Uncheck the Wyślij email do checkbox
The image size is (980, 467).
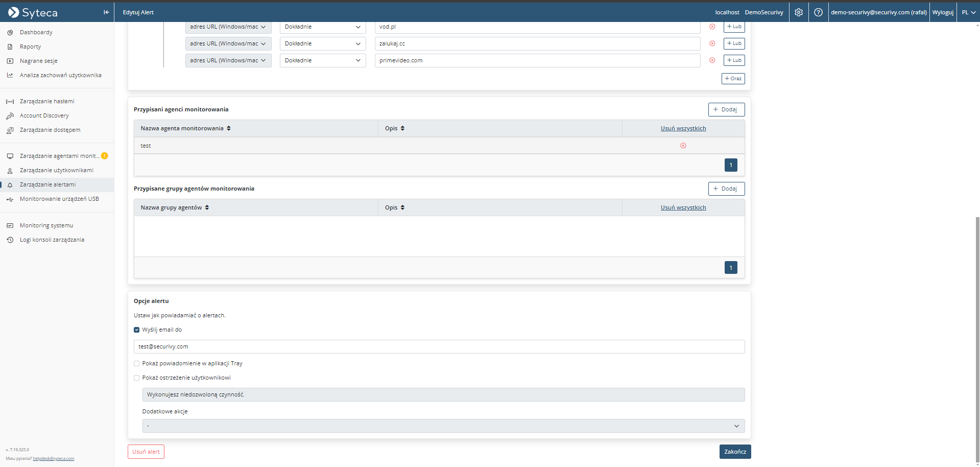137,330
